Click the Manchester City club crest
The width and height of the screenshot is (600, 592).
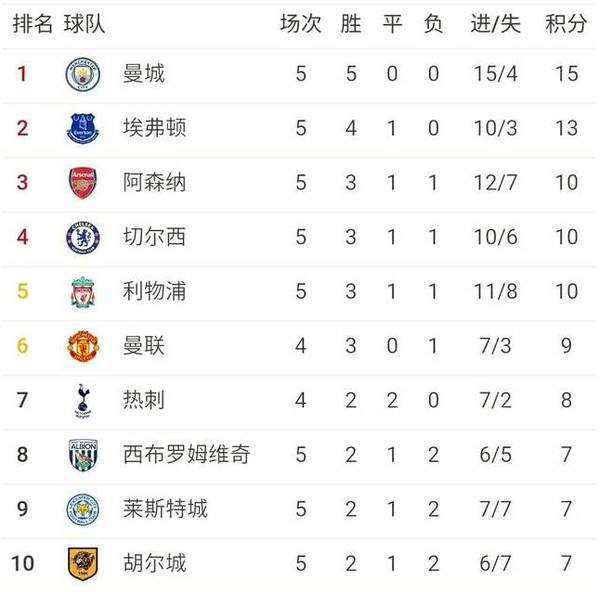(82, 75)
